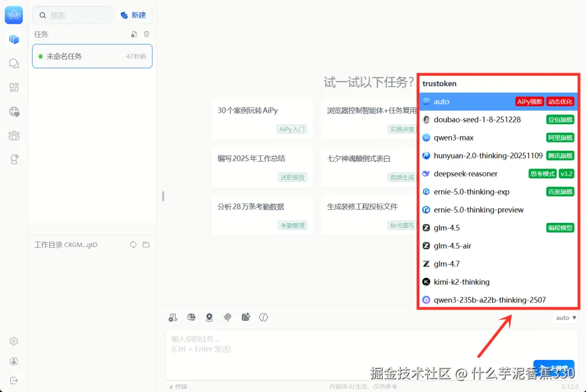The height and width of the screenshot is (392, 586).
Task: Open the user account icon in sidebar
Action: (x=14, y=361)
